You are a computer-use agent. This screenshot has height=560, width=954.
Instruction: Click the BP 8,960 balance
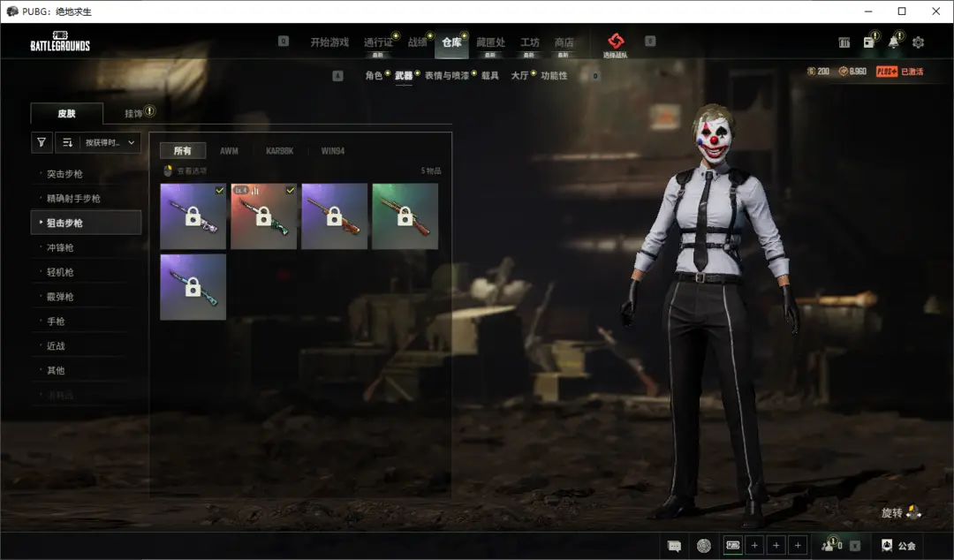coord(852,72)
